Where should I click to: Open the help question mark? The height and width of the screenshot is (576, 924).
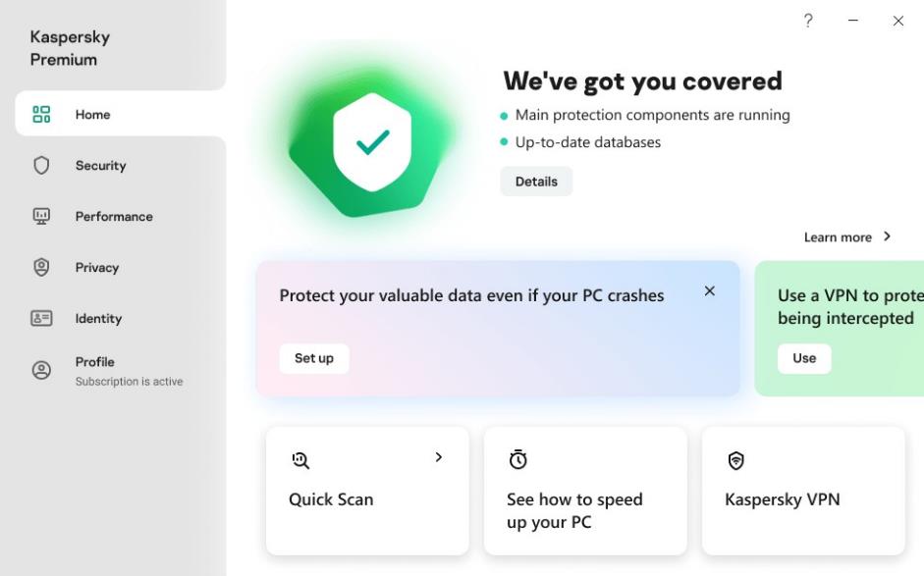[808, 21]
